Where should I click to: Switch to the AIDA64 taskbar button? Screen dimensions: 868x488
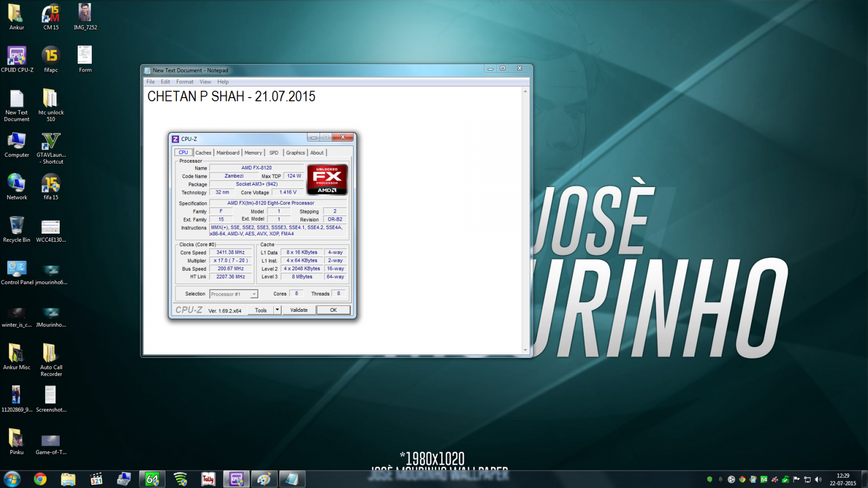coord(152,479)
